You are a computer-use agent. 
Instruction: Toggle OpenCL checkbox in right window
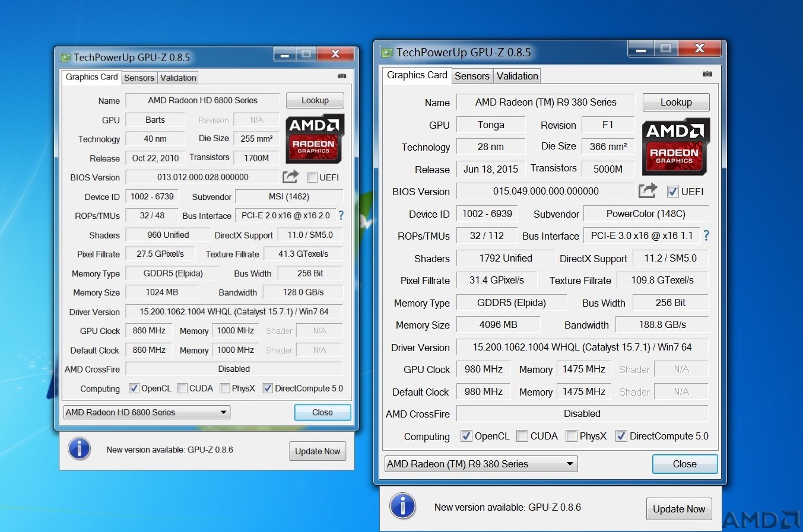[466, 436]
